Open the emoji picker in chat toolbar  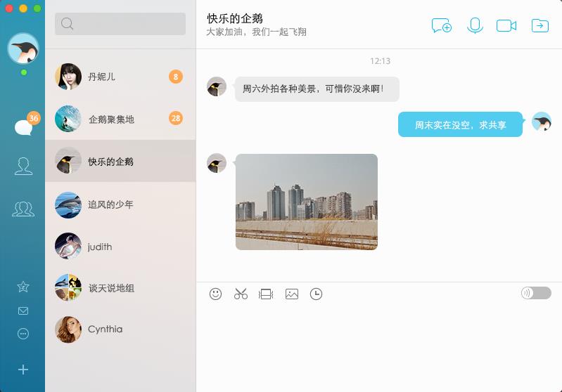pyautogui.click(x=216, y=294)
